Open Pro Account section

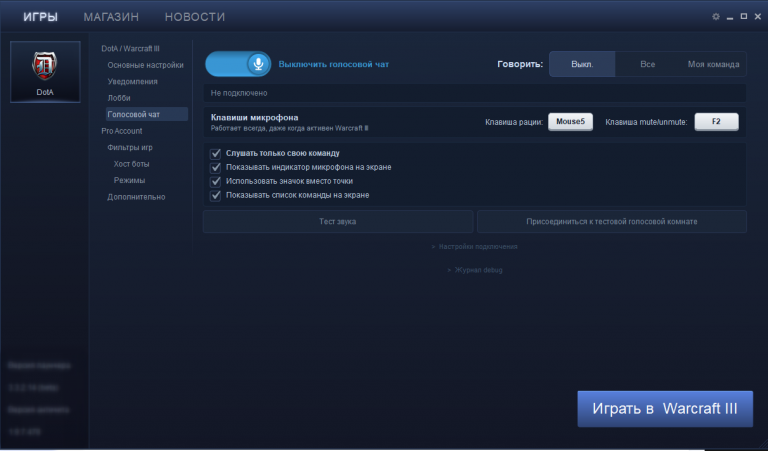pos(121,131)
